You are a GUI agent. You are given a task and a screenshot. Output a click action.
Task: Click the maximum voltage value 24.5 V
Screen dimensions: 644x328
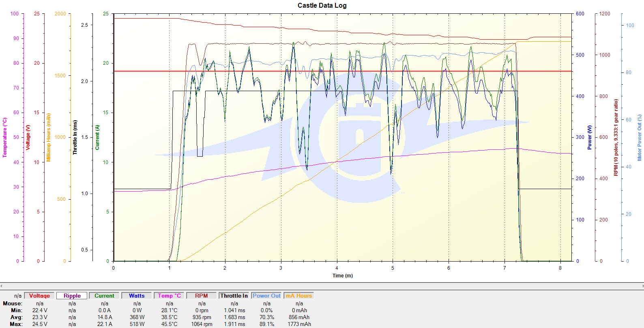40,324
